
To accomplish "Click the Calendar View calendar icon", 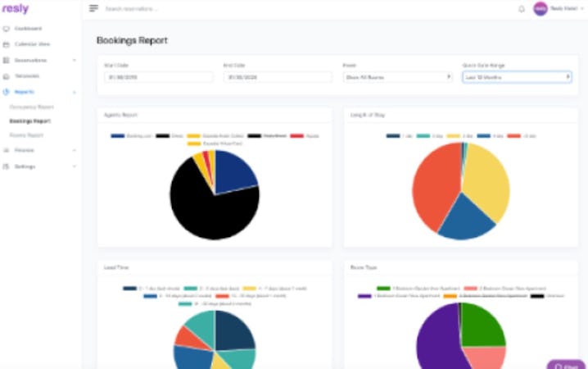I will tap(6, 44).
